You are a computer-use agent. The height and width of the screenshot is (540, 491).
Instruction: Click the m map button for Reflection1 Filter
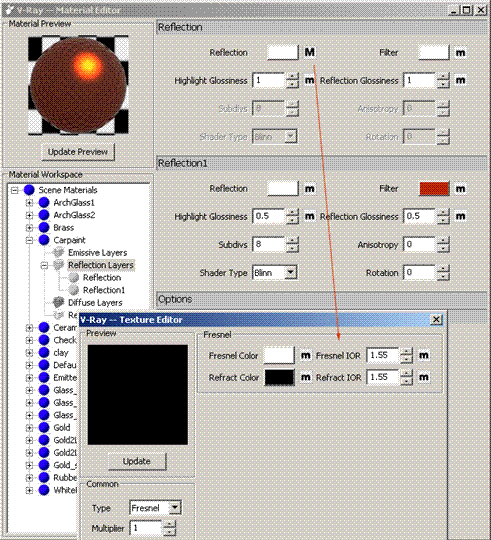460,189
